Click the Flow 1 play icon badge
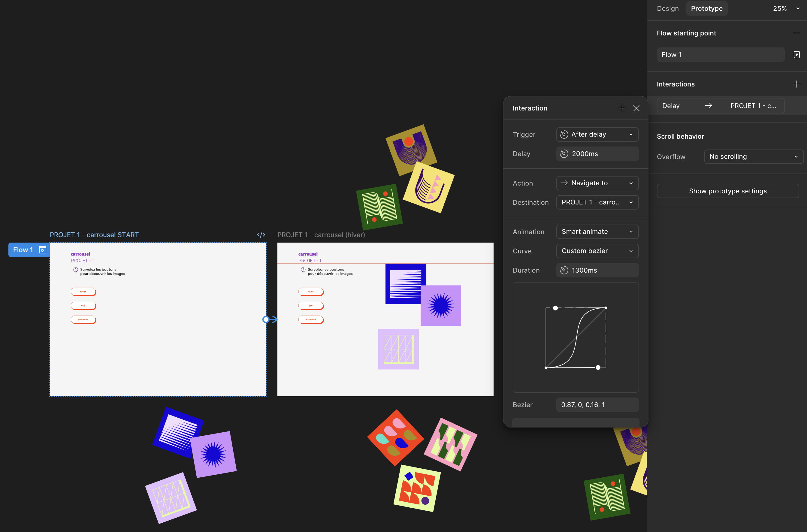This screenshot has width=807, height=532. 42,250
